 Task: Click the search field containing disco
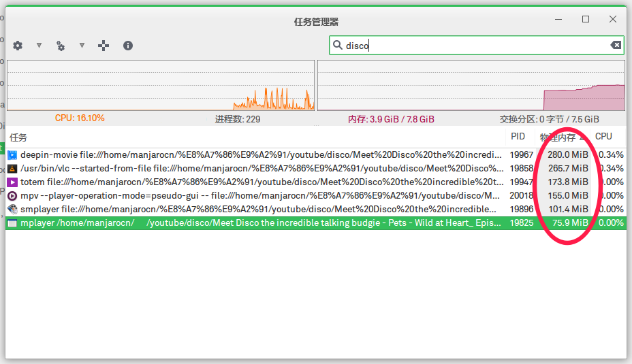477,46
